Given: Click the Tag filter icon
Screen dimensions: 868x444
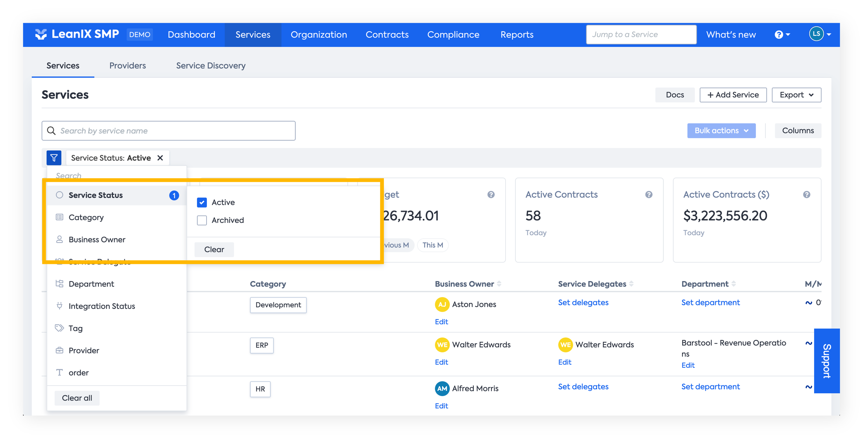Looking at the screenshot, I should point(59,328).
